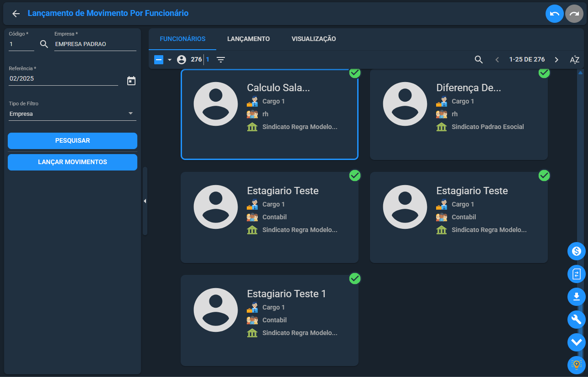Open dropdown arrow beside select-all checkbox
Image resolution: width=588 pixels, height=377 pixels.
point(170,60)
